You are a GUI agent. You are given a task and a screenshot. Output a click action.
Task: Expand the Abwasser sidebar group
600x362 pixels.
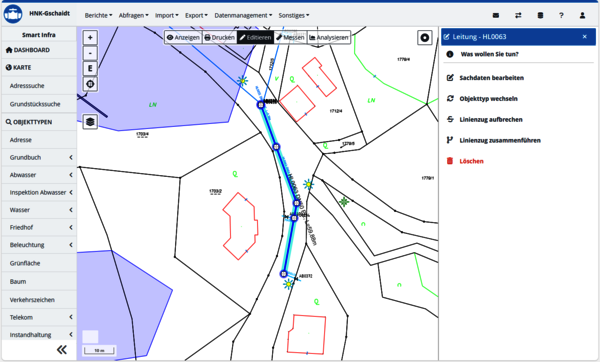pyautogui.click(x=39, y=175)
